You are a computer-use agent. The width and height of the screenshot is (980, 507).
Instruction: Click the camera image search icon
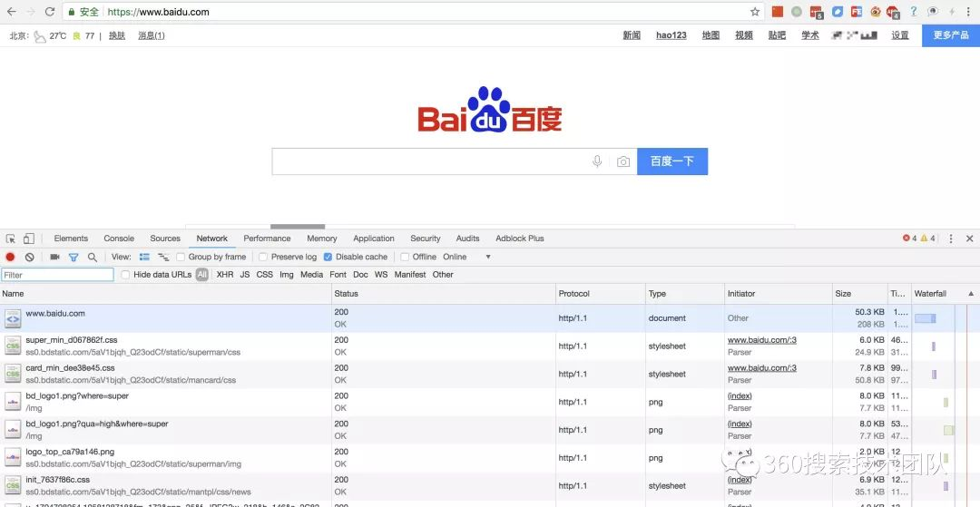point(623,161)
